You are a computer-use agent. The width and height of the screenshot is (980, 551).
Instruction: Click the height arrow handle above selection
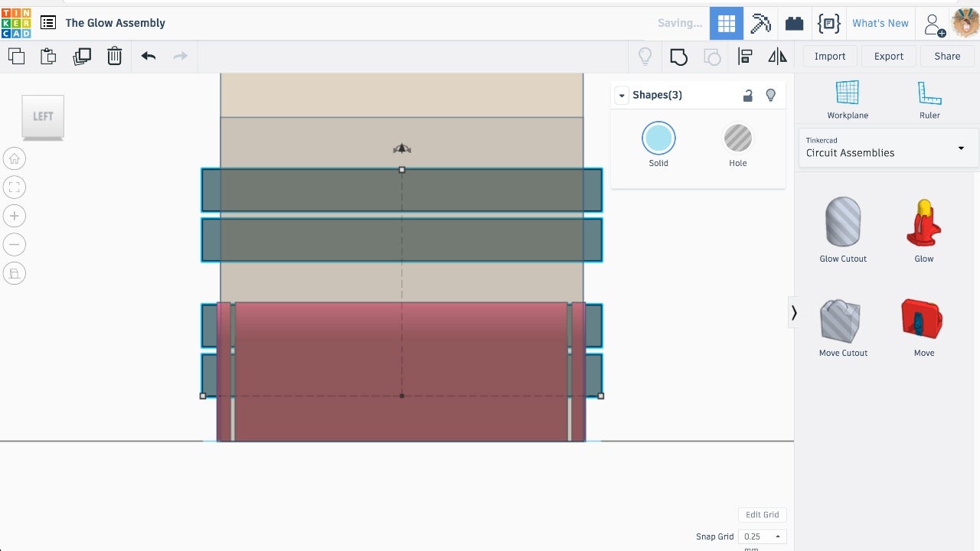tap(402, 148)
